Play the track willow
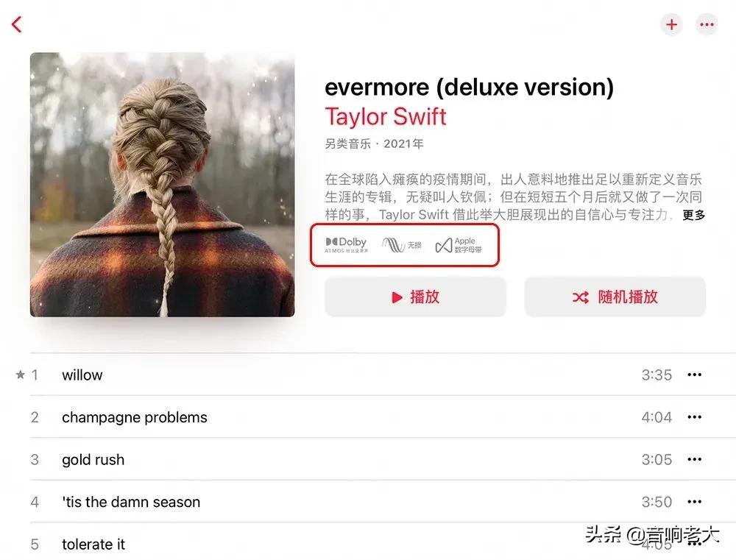736x560 pixels. (82, 375)
